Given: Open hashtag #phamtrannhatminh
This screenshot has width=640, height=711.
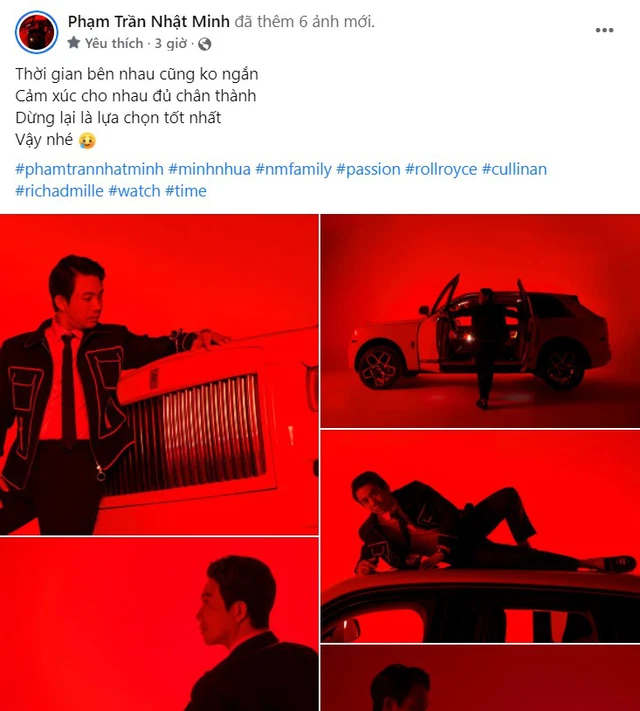Looking at the screenshot, I should (89, 169).
